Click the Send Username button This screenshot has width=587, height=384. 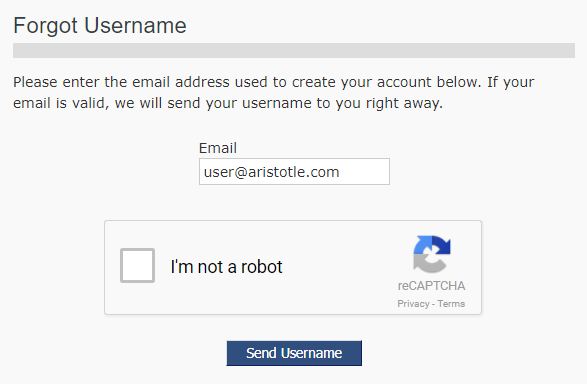click(294, 353)
